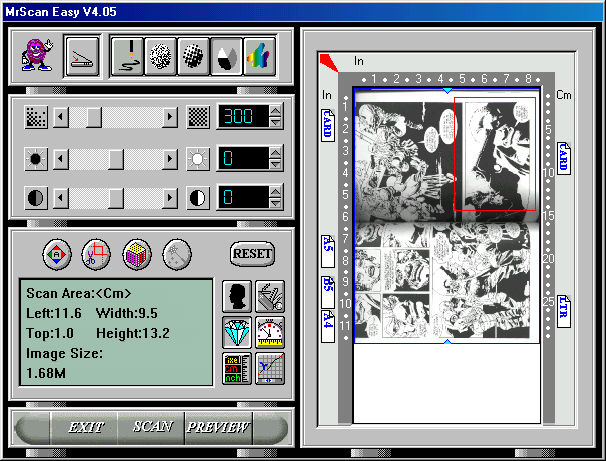Decrease the 300 resolution value spinner
Screen dimensions: 606x461
(x=276, y=122)
